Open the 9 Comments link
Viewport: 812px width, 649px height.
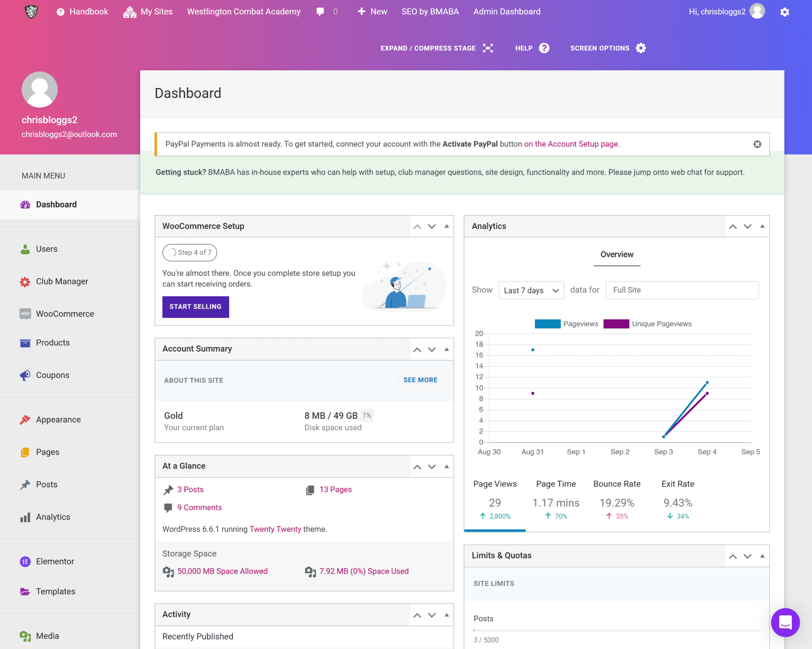[199, 508]
